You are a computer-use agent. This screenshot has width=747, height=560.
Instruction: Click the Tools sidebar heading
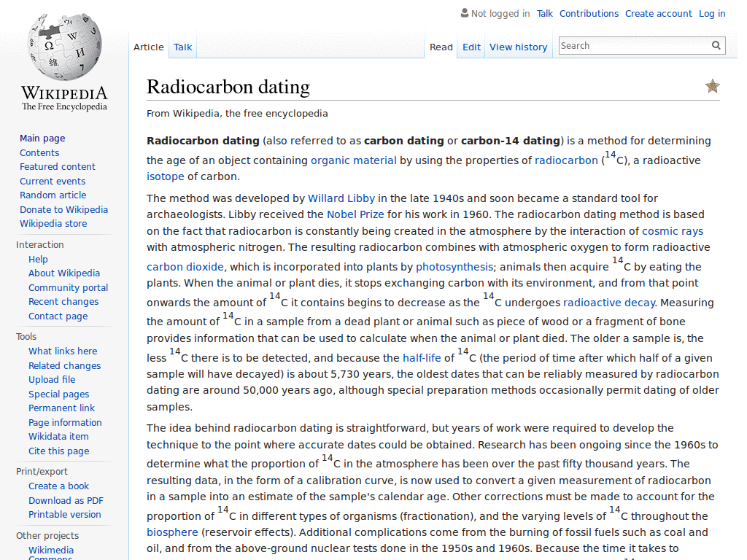point(26,337)
